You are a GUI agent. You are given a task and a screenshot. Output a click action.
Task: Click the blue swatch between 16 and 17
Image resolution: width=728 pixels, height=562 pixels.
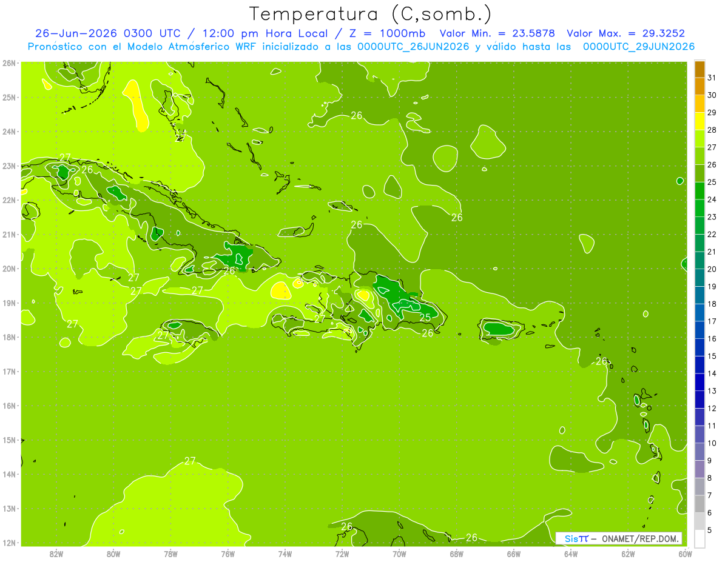click(x=699, y=330)
